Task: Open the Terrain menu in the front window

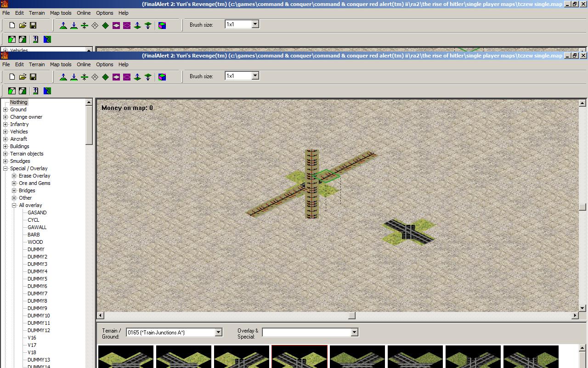Action: [x=37, y=64]
